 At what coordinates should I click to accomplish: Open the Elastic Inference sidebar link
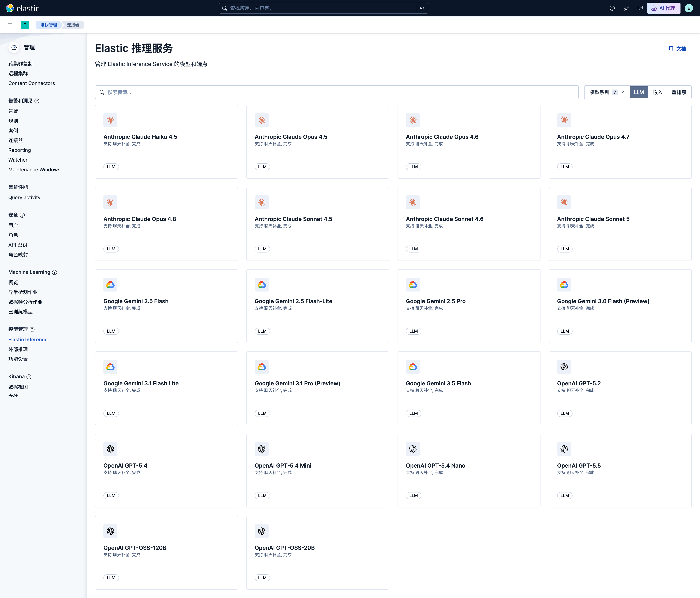[28, 340]
